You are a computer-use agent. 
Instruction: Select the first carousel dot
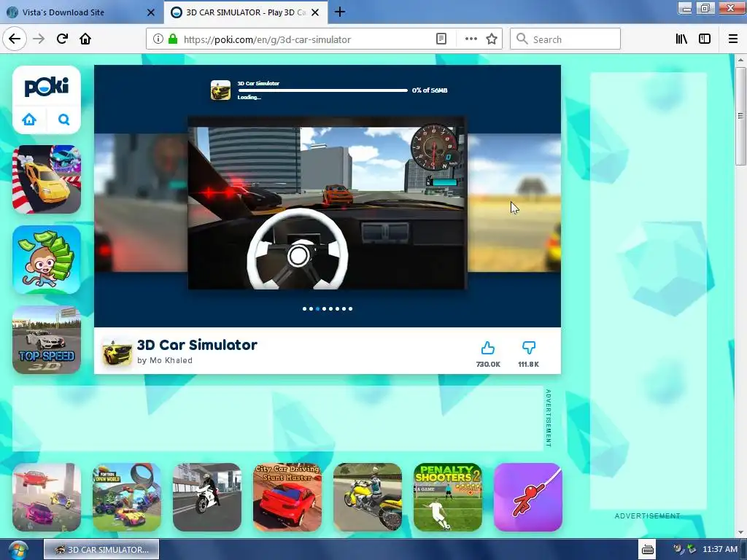coord(304,308)
